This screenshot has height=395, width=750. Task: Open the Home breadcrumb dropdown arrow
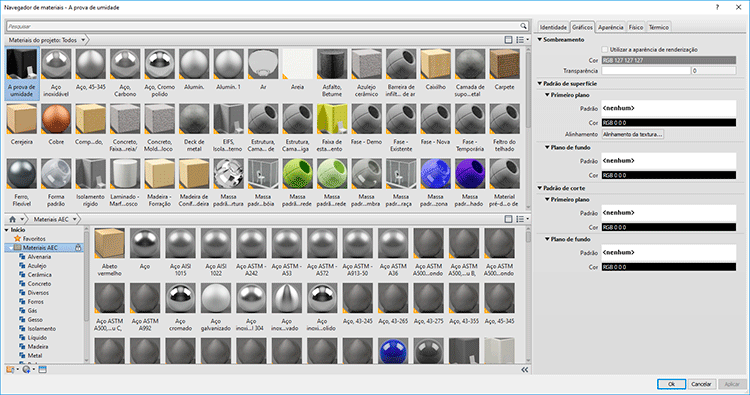coord(22,219)
